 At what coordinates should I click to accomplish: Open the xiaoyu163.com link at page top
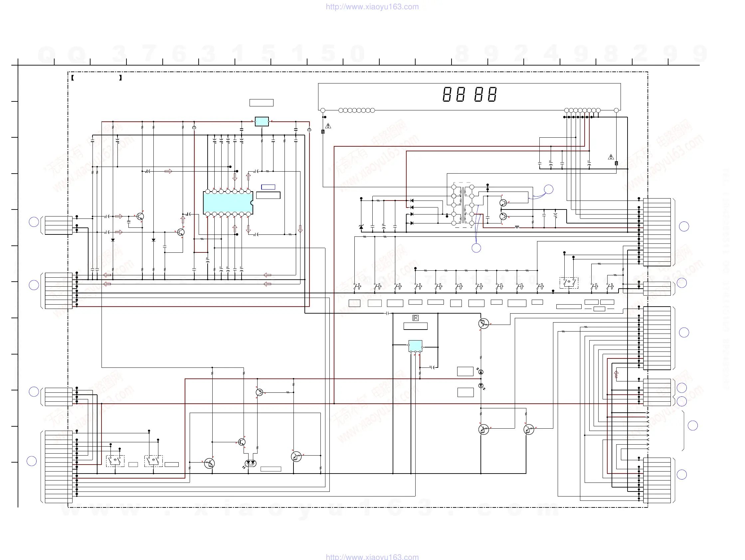pos(372,7)
